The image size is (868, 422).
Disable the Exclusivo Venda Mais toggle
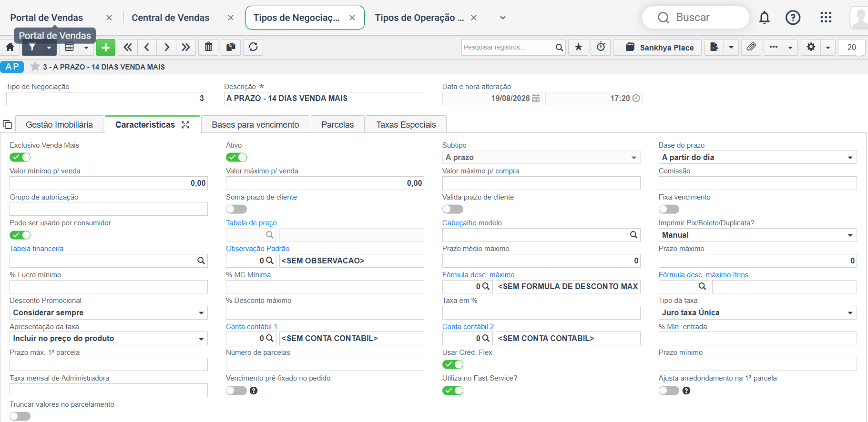click(20, 157)
